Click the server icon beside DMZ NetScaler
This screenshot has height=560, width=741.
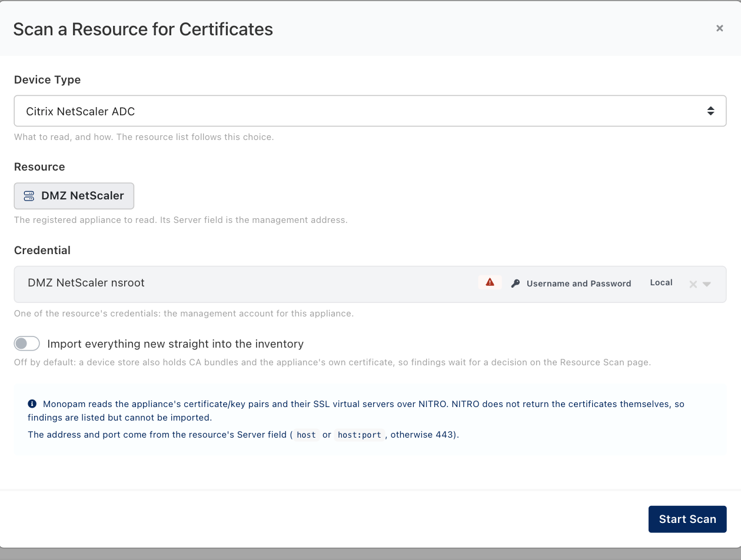(29, 196)
